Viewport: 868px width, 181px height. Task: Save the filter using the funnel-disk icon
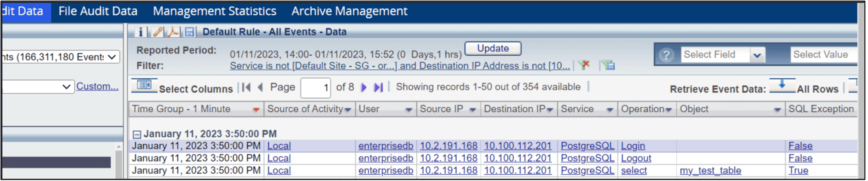point(608,65)
